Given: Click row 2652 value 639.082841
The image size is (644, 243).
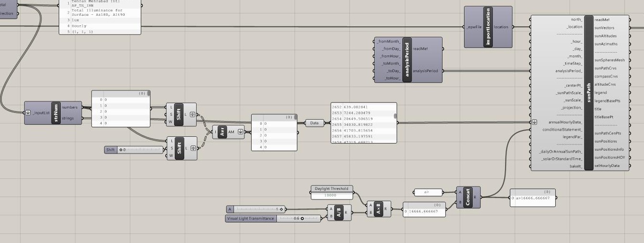Looking at the screenshot, I should (363, 107).
